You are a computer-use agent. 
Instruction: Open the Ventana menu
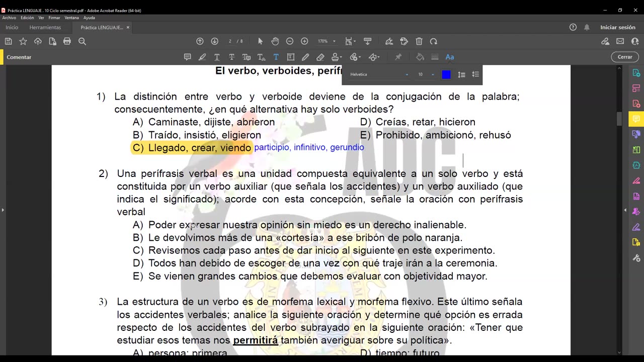click(x=72, y=18)
